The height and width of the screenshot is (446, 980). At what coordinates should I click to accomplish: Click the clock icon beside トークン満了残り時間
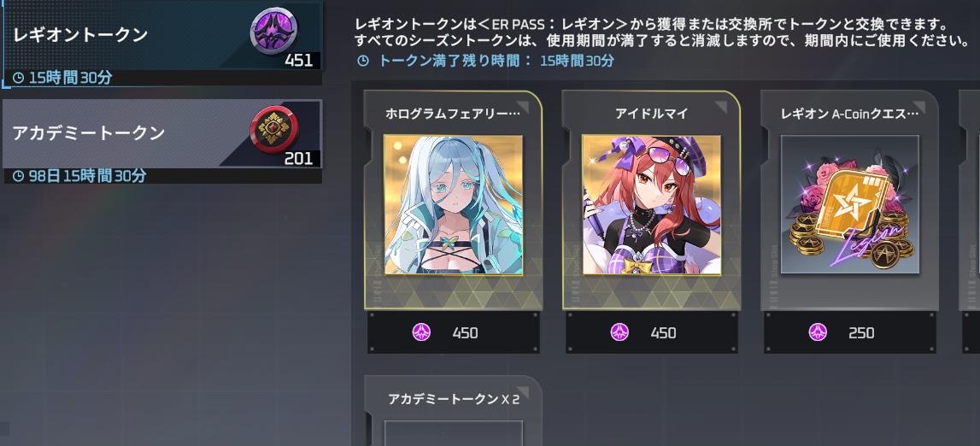362,62
